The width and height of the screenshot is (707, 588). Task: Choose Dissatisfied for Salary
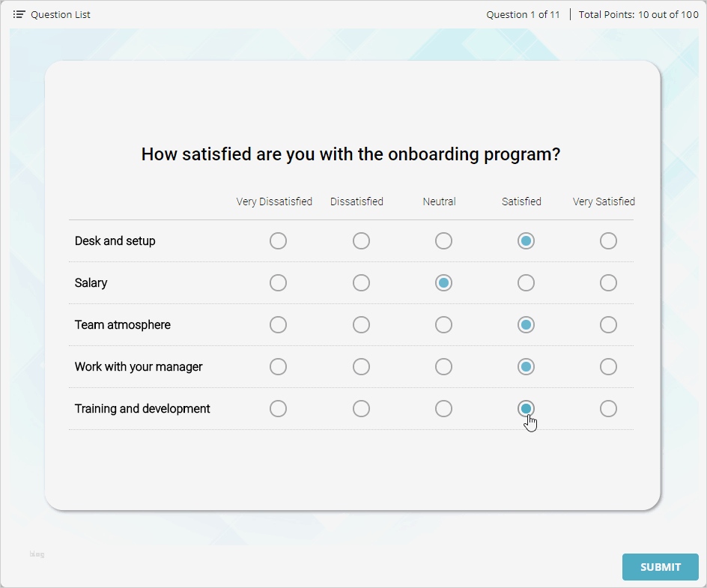(x=361, y=282)
